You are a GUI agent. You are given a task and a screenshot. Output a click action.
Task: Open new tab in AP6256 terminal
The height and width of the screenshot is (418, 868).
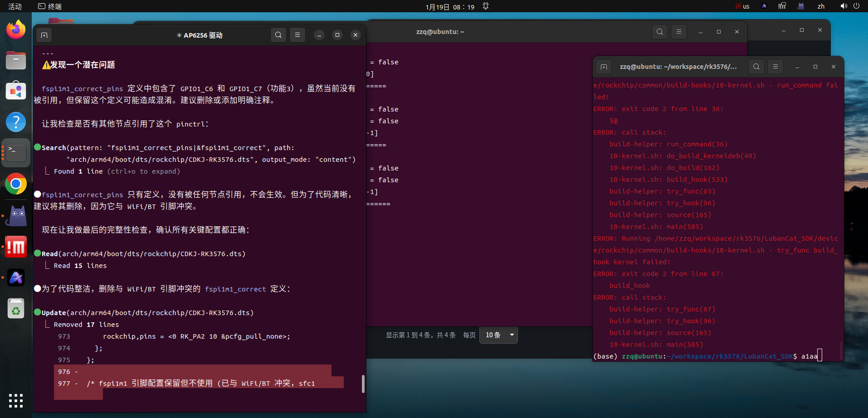click(44, 35)
